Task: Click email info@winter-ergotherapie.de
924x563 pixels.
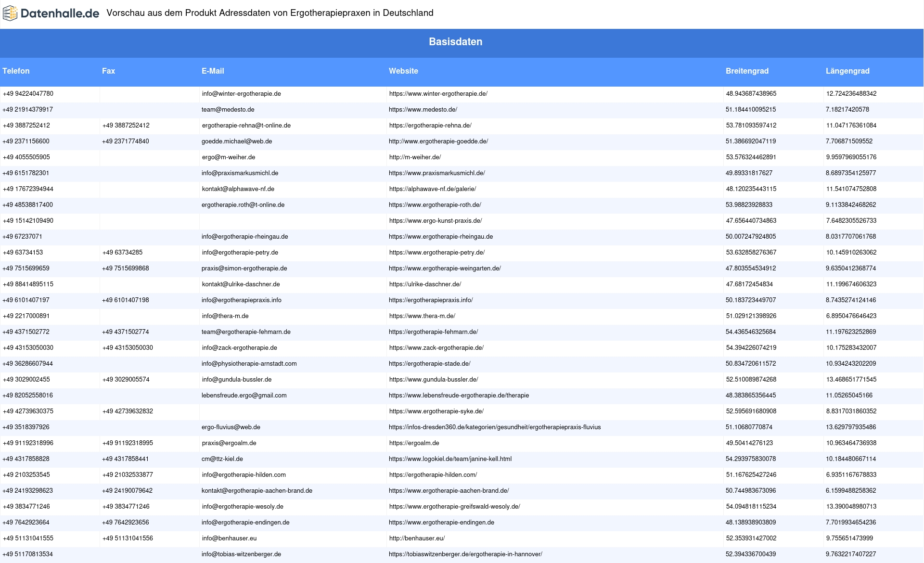Action: 241,94
